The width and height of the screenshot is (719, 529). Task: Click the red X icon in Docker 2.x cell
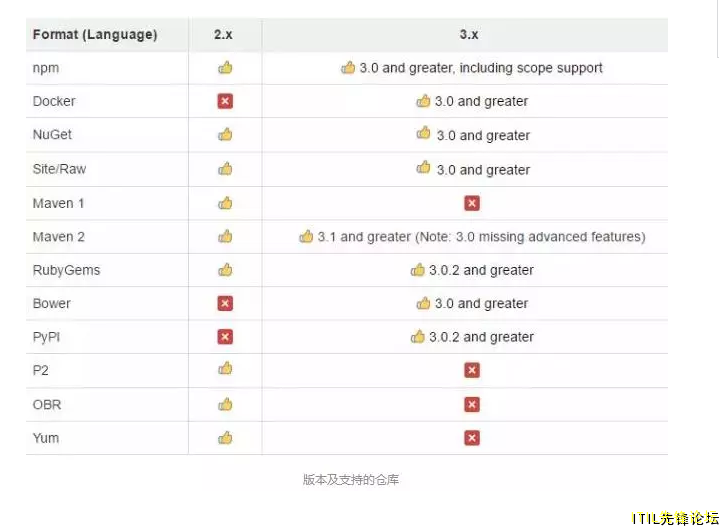pyautogui.click(x=225, y=101)
